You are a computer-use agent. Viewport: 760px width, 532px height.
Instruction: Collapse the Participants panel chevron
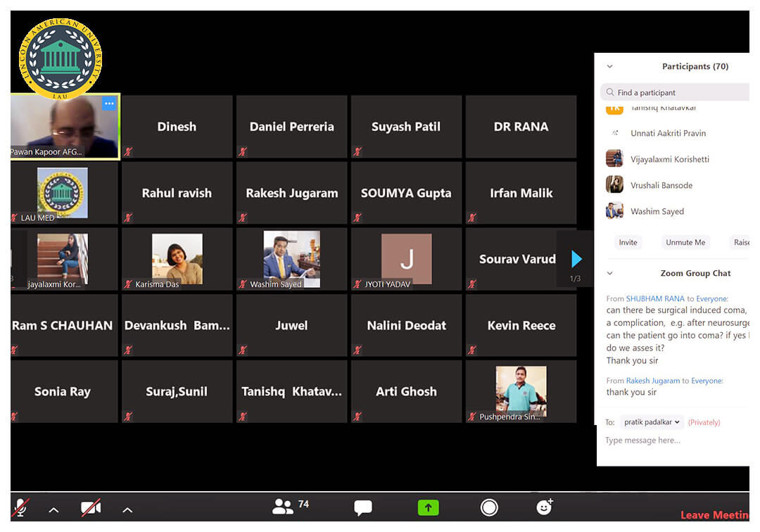tap(609, 66)
